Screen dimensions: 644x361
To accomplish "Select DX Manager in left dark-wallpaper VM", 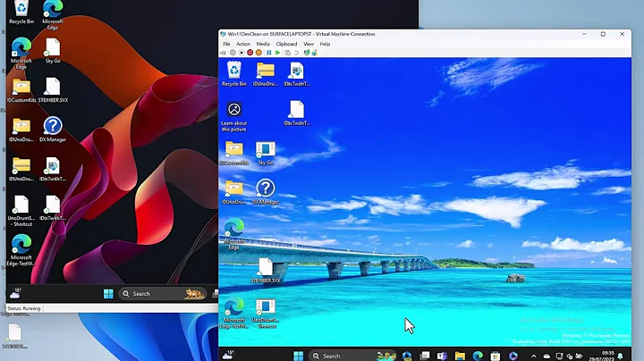I will coord(53,130).
